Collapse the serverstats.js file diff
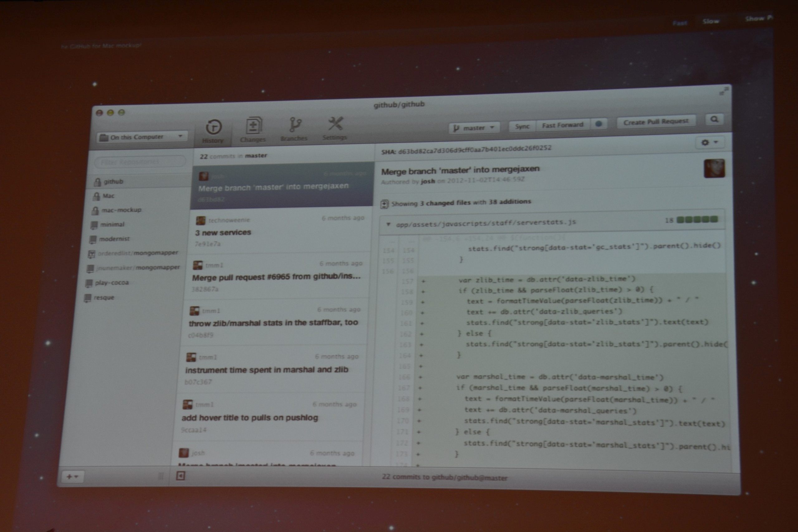Image resolution: width=798 pixels, height=532 pixels. click(x=388, y=224)
